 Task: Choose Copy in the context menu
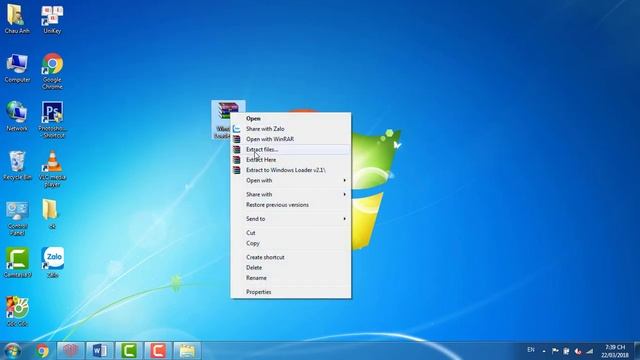point(291,243)
